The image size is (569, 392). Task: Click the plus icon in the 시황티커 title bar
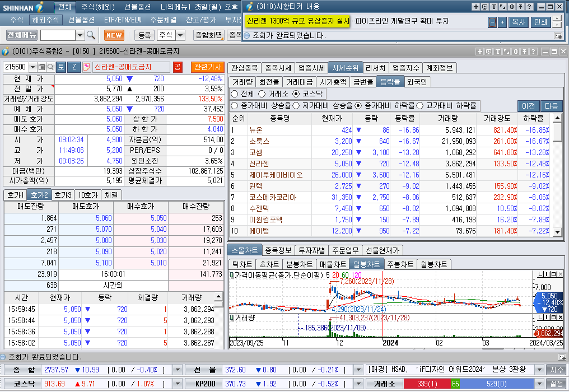coord(475,7)
